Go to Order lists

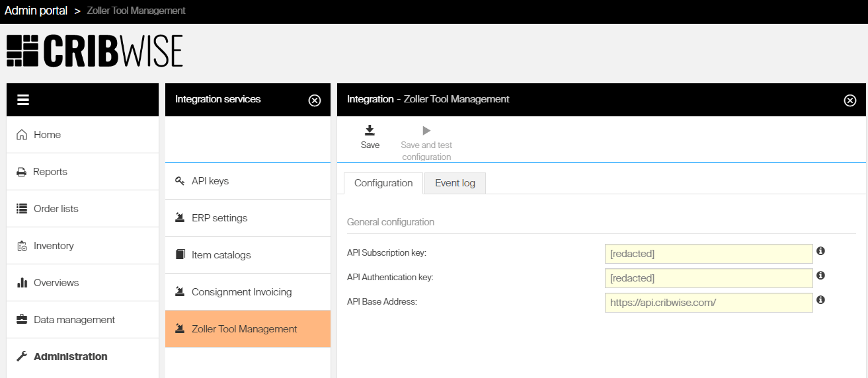point(56,209)
